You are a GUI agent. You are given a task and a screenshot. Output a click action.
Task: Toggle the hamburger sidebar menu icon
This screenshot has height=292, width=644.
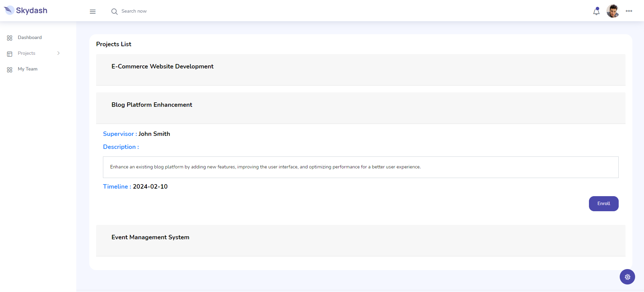pos(93,12)
